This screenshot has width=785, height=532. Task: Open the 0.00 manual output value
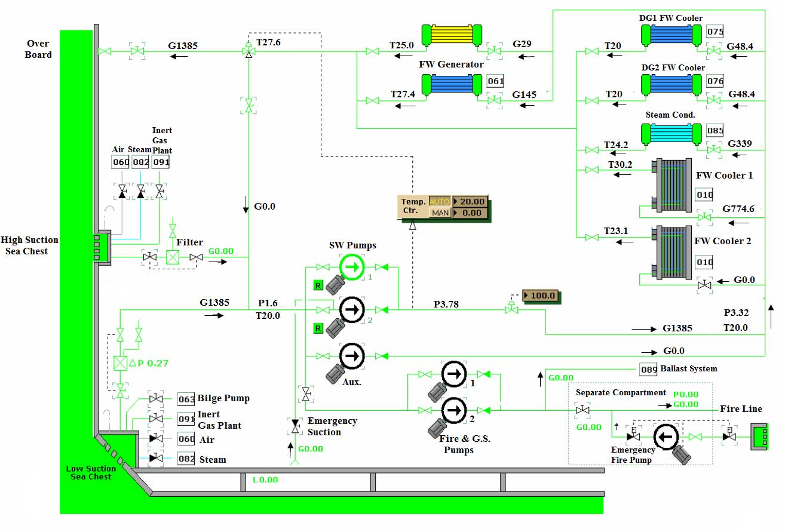click(470, 213)
